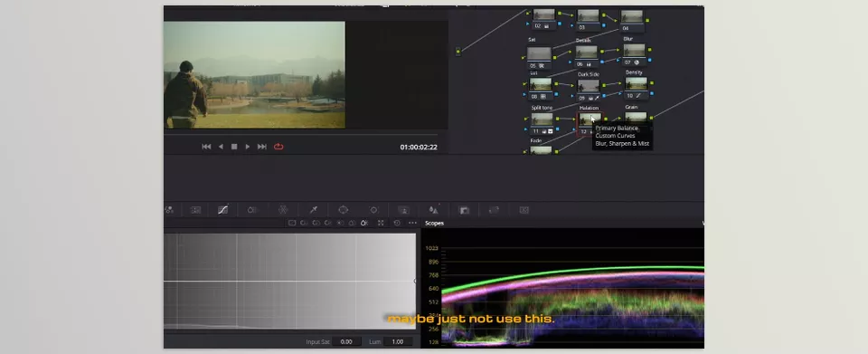Click the Density node label
868x354 pixels.
(x=634, y=72)
